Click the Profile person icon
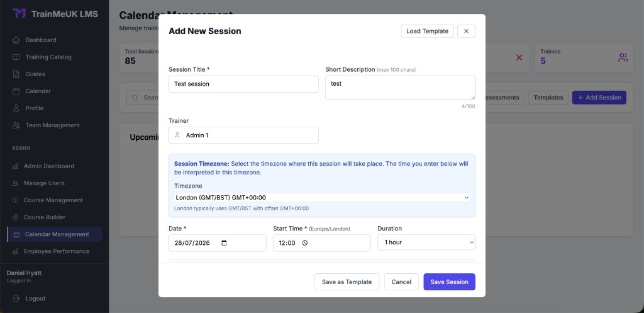This screenshot has height=313, width=644. pos(16,108)
